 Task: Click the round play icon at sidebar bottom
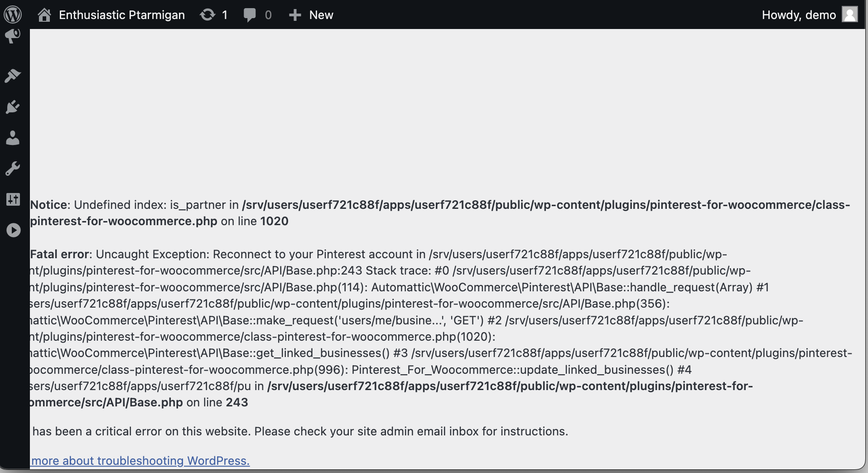coord(13,230)
